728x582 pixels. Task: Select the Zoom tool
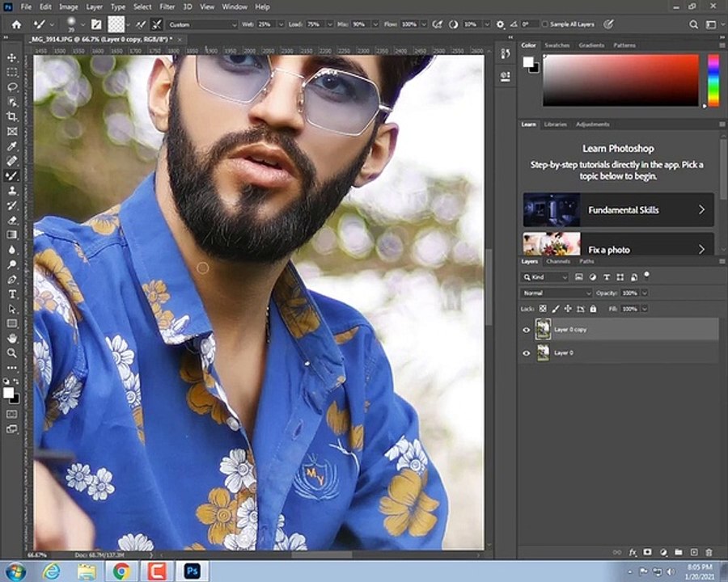coord(12,353)
